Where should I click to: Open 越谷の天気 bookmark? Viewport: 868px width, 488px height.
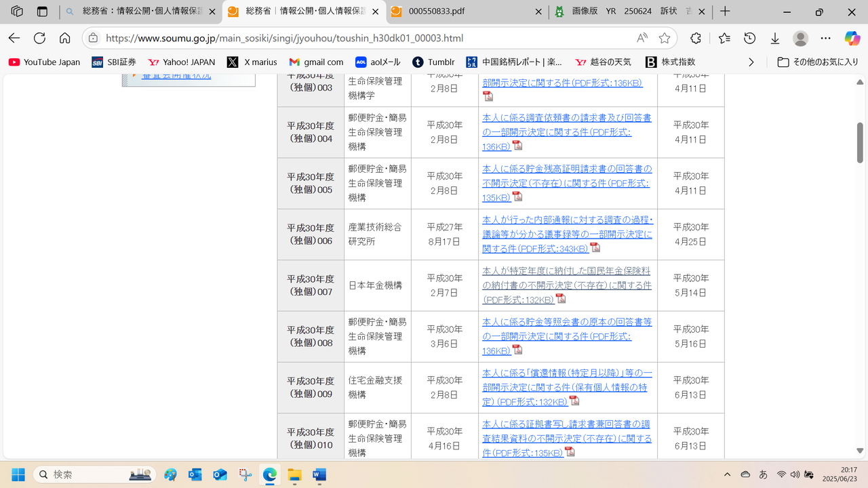[603, 62]
